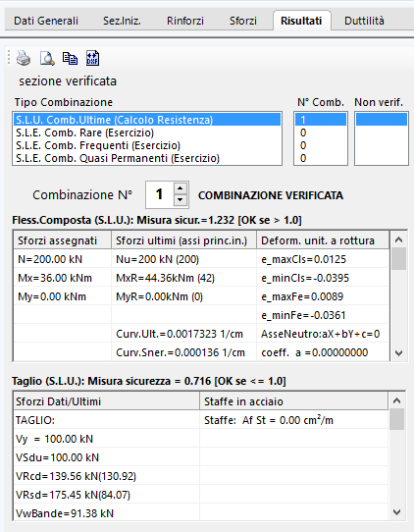414x532 pixels.
Task: Click the Combinazione N° input field
Action: coord(159,194)
